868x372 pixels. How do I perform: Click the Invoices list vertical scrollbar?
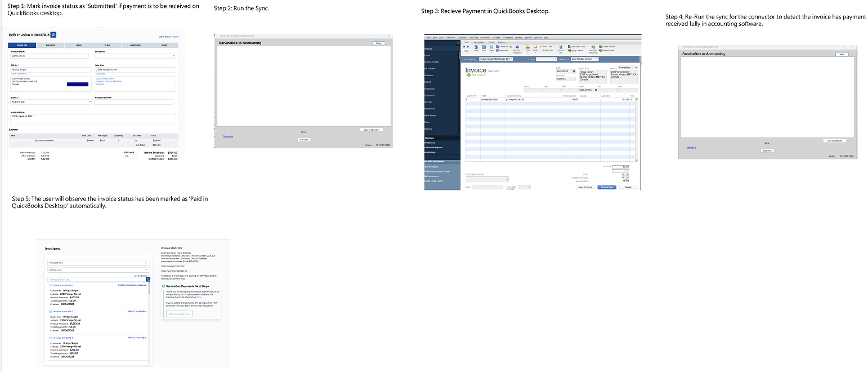point(149,321)
